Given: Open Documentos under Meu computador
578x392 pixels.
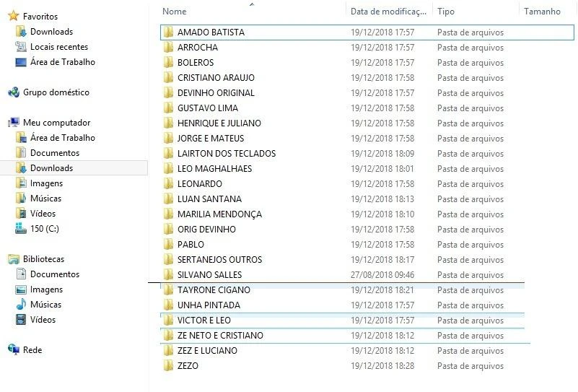Looking at the screenshot, I should pos(48,152).
